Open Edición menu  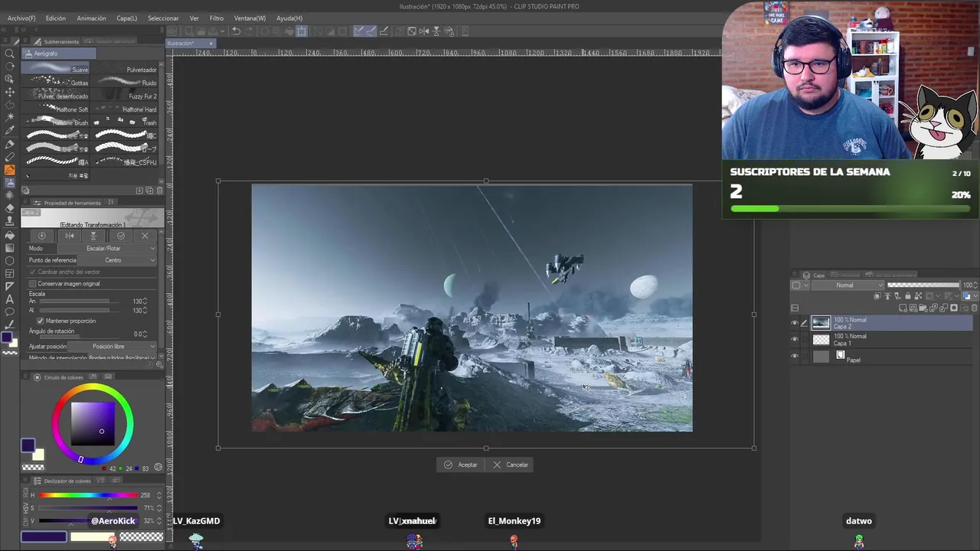(56, 18)
